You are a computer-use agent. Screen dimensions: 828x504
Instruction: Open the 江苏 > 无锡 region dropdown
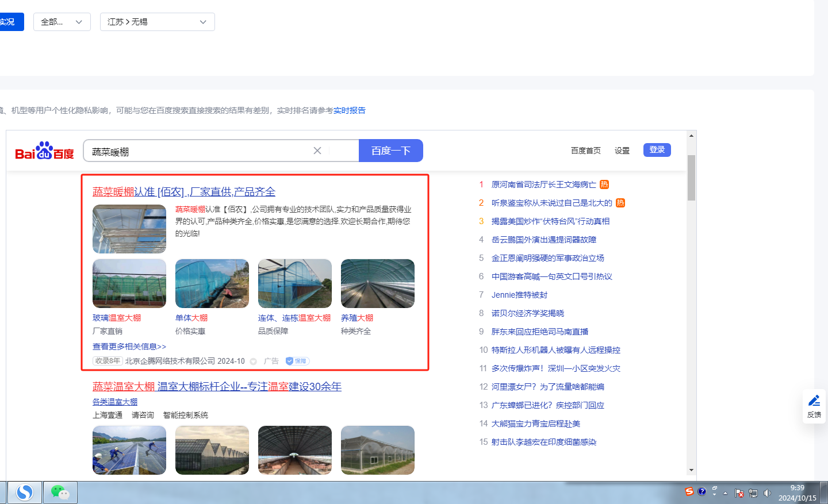pyautogui.click(x=158, y=22)
